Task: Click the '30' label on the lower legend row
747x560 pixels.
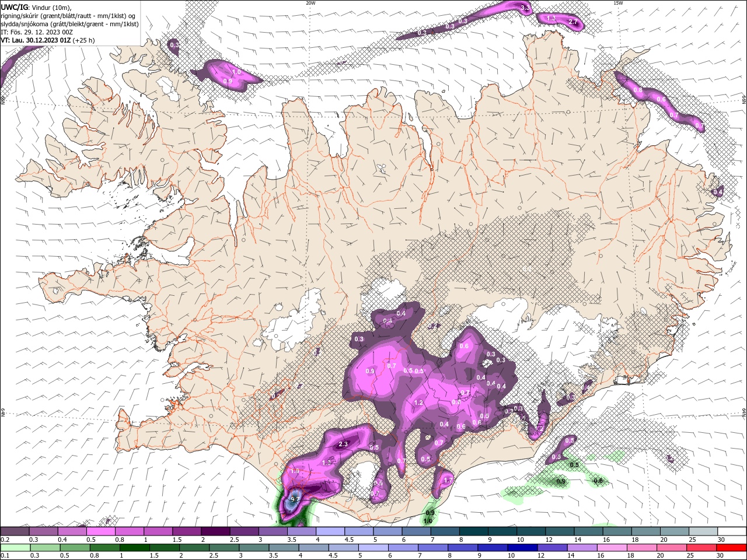Action: pos(720,556)
